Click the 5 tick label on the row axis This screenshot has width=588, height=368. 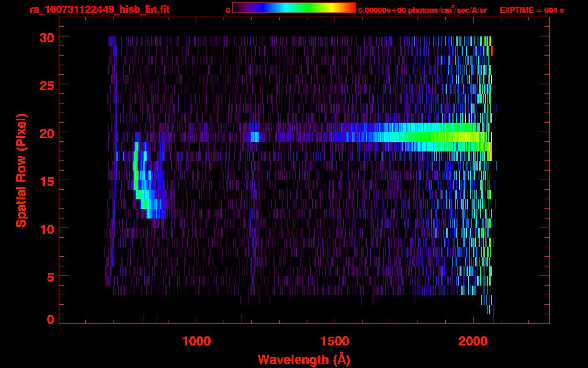coord(50,276)
